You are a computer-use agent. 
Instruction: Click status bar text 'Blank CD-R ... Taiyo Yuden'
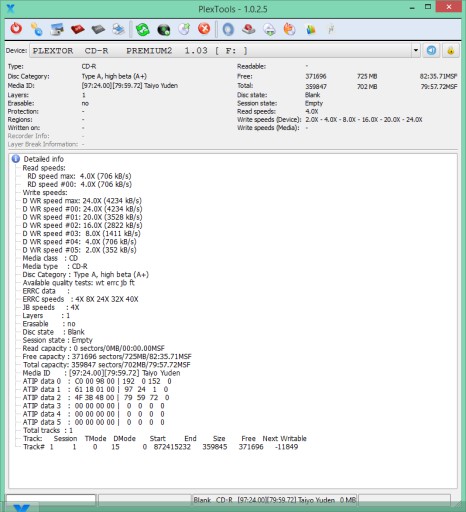275,500
